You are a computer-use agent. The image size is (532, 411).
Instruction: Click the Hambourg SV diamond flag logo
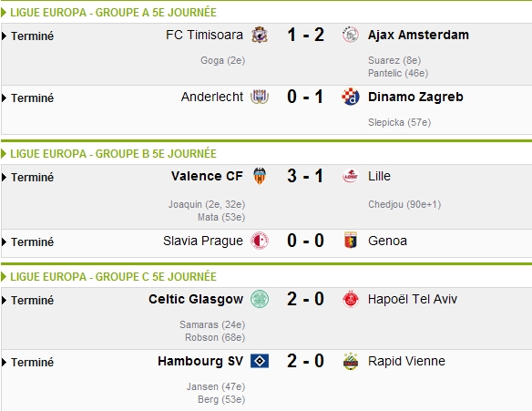coord(260,361)
